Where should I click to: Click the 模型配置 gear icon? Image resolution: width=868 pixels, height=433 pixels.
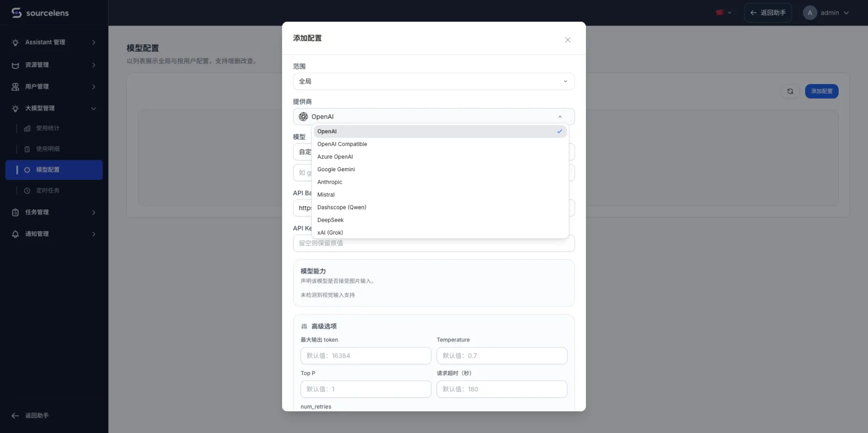tap(27, 170)
